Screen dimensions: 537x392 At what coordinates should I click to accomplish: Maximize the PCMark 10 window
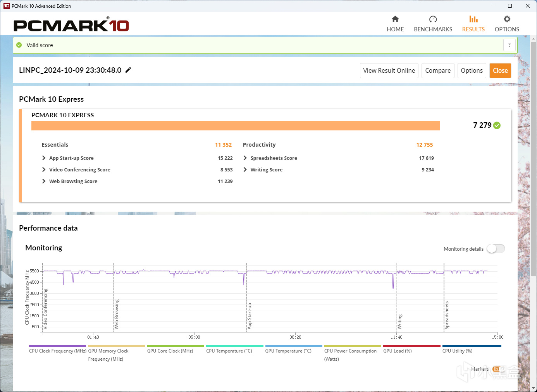click(x=510, y=6)
